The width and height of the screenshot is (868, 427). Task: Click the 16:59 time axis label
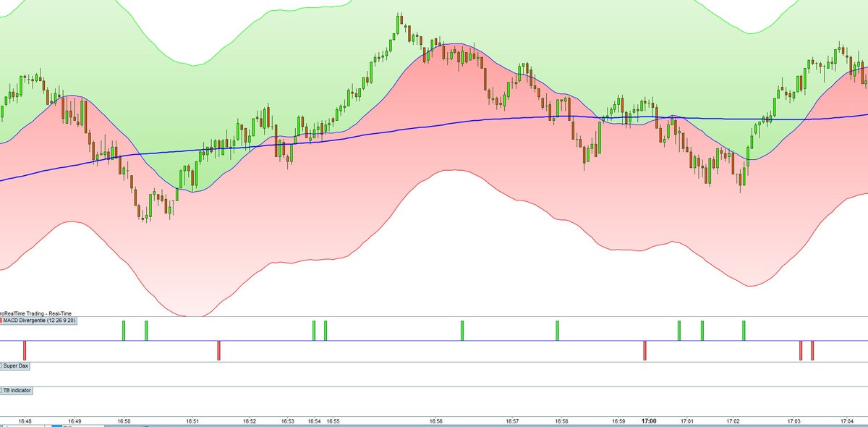coord(618,420)
